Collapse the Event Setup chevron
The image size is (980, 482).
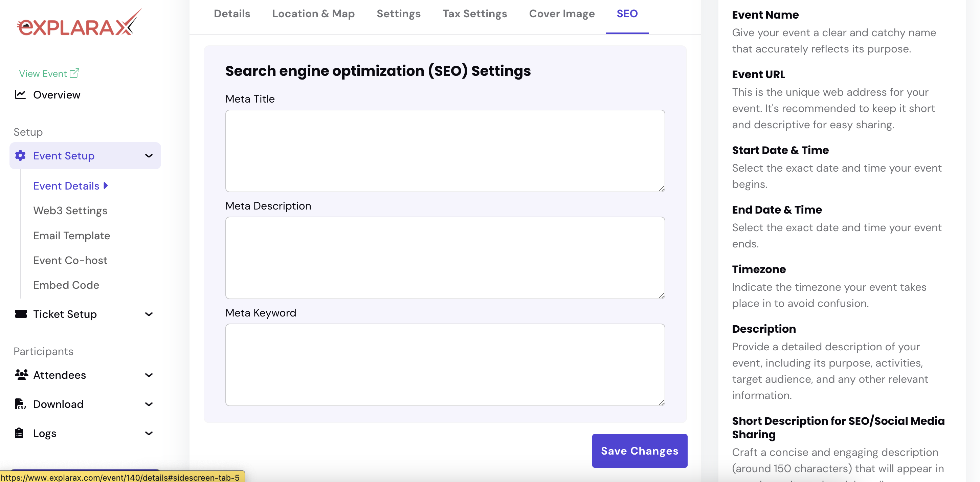(x=149, y=156)
